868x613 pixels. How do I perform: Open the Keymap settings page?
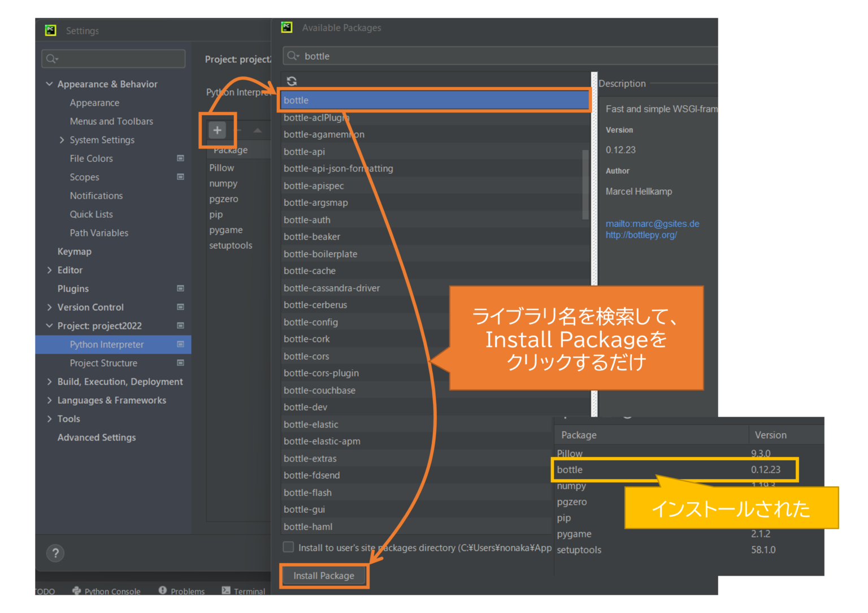coord(74,252)
